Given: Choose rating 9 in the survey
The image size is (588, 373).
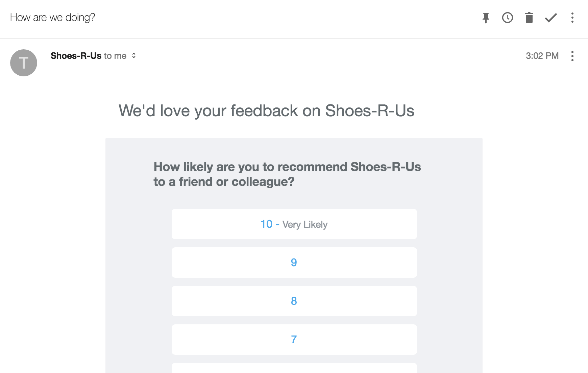Looking at the screenshot, I should click(294, 262).
